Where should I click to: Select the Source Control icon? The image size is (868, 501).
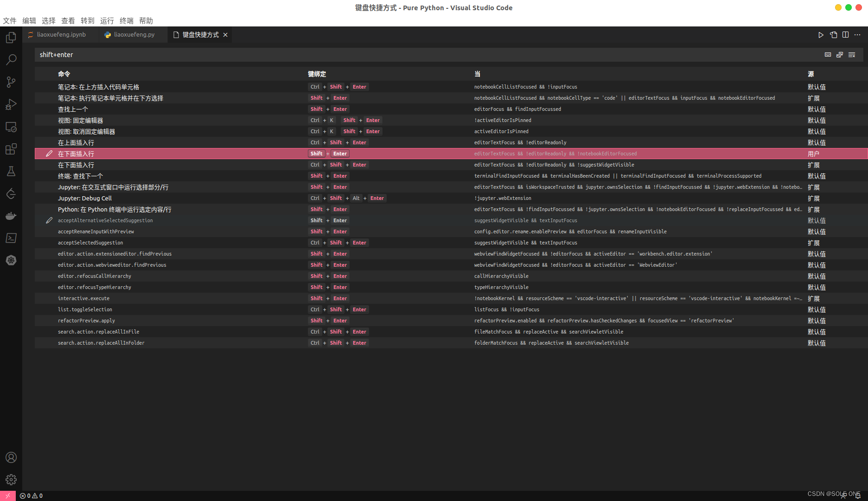[x=11, y=82]
